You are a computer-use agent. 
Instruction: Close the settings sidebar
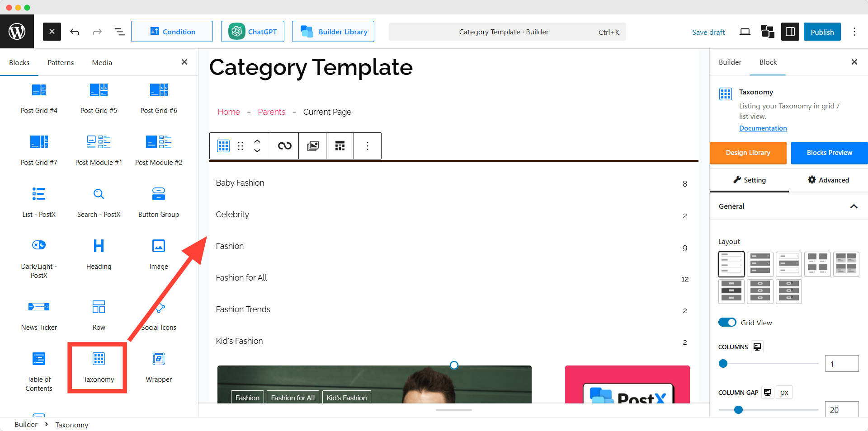coord(854,62)
